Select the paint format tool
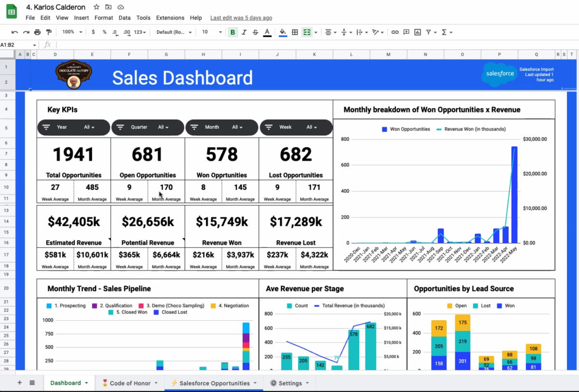The height and width of the screenshot is (392, 579). pyautogui.click(x=49, y=32)
